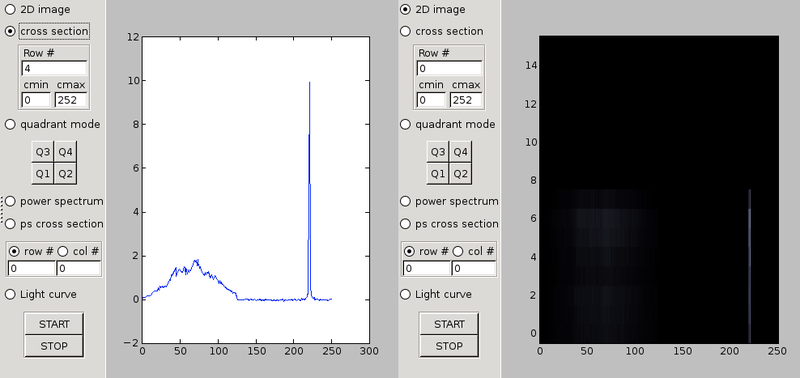Focus first field under row # in left panel
This screenshot has height=378, width=800.
pyautogui.click(x=31, y=268)
